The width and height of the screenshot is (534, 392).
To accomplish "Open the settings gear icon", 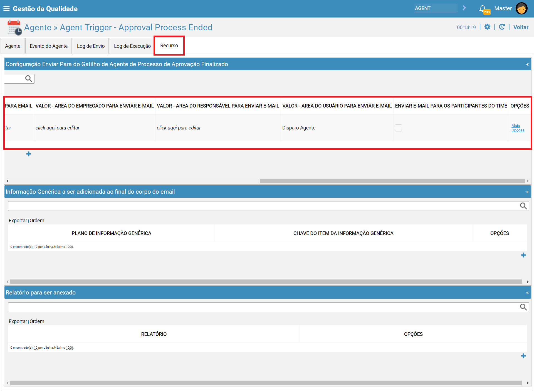I will 487,27.
